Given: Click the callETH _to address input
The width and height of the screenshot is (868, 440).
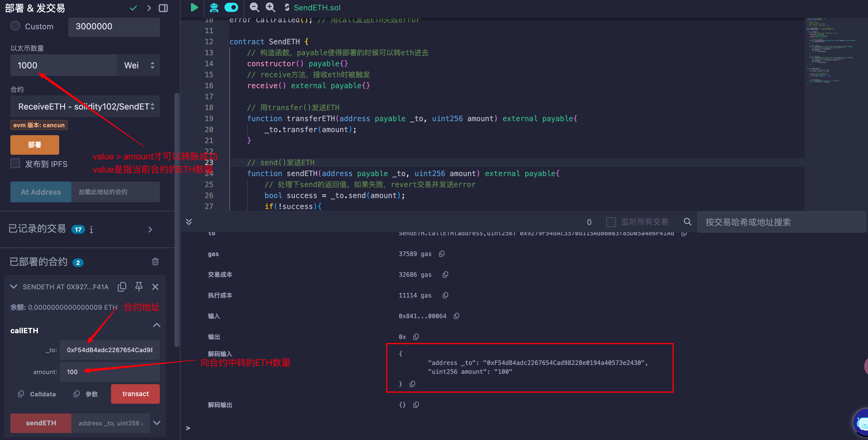Looking at the screenshot, I should [x=110, y=350].
